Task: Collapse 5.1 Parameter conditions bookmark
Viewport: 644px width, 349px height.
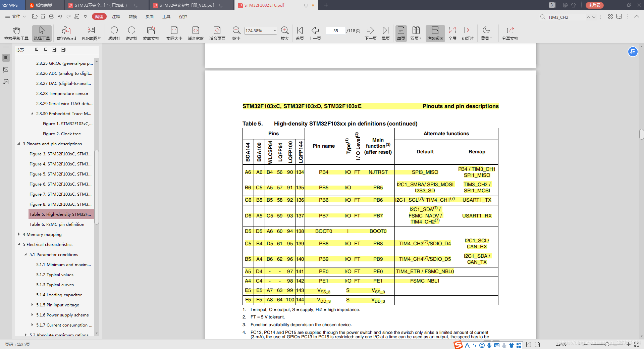Action: (25, 254)
